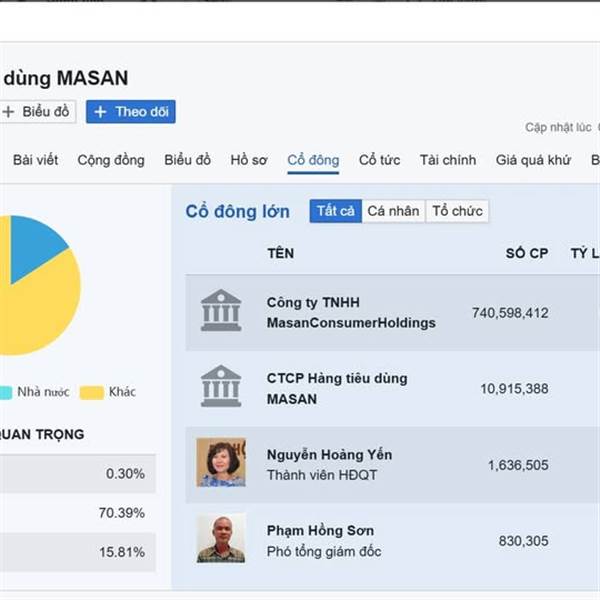Click Nguyễn Hoàng Yến name
This screenshot has width=600, height=600.
(x=329, y=455)
